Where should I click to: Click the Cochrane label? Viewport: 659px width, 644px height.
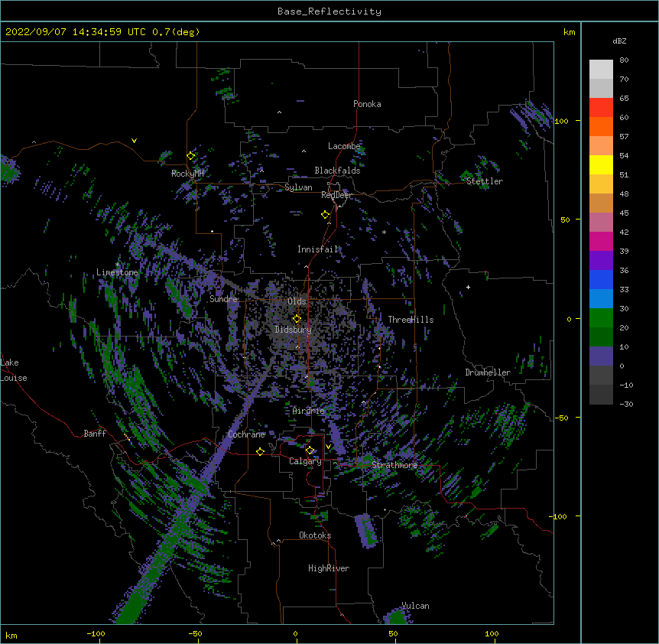coord(247,434)
